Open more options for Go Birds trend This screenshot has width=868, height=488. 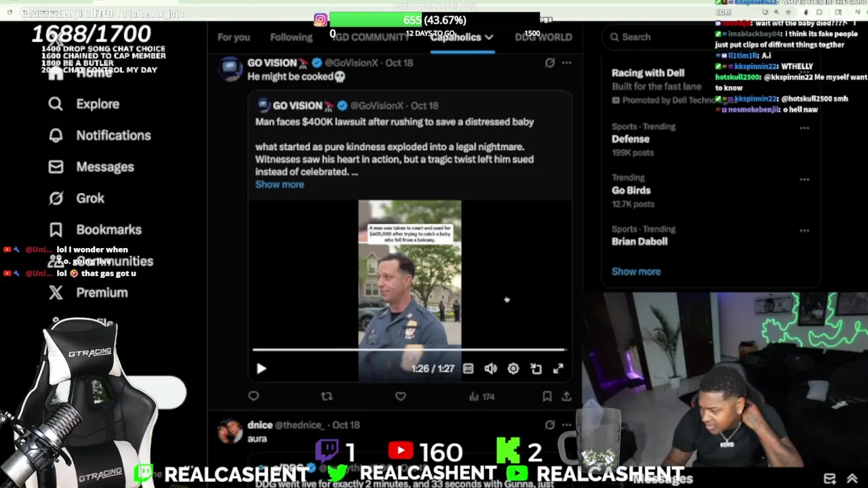pos(804,179)
